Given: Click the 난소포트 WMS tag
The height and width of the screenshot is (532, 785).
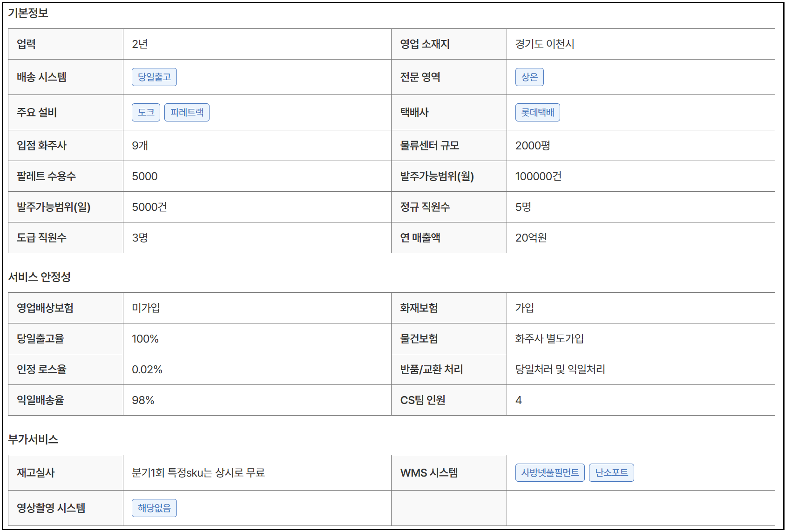Looking at the screenshot, I should (611, 473).
